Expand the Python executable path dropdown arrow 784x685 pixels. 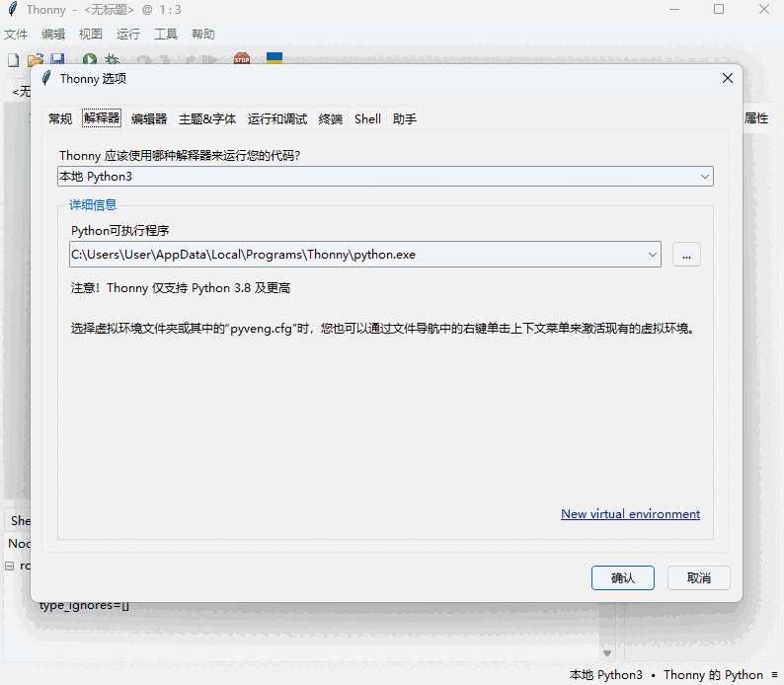coord(652,255)
